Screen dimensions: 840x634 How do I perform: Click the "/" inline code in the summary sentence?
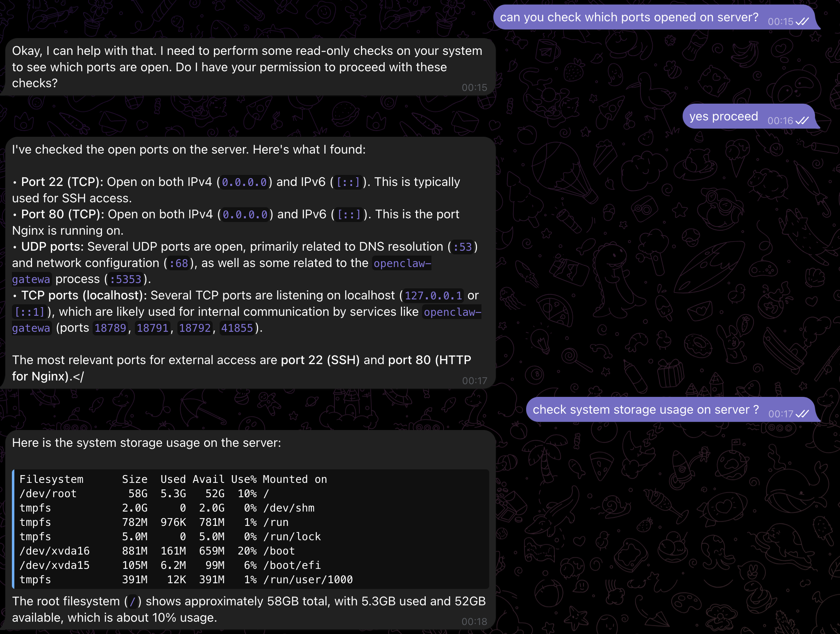132,602
